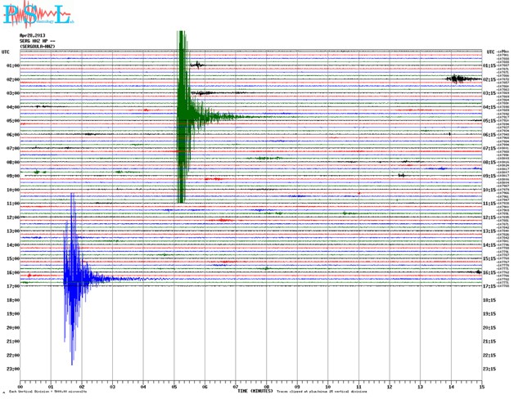Click the UTC label on the right axis

pos(489,52)
